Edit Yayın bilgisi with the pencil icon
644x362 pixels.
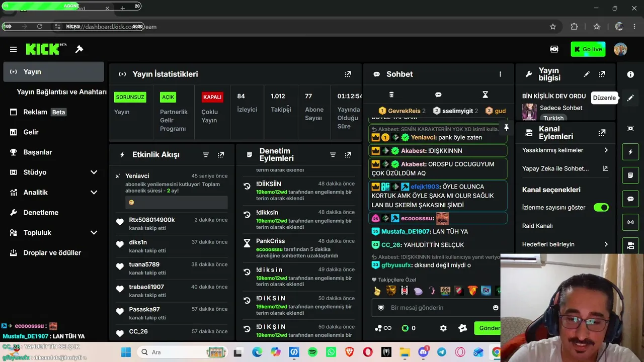(587, 74)
